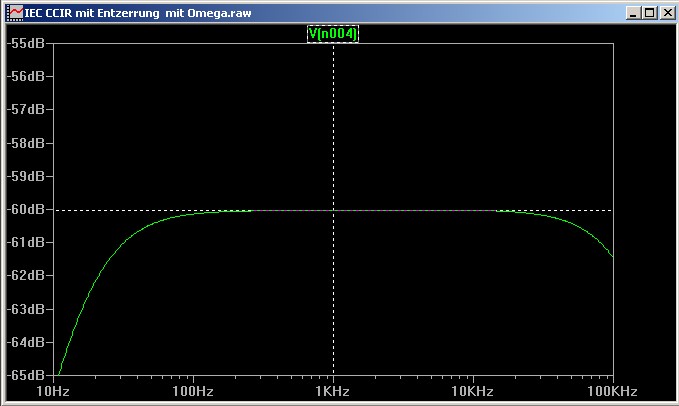Image resolution: width=679 pixels, height=406 pixels.
Task: Click the -63dB vertical axis label
Action: pos(26,309)
